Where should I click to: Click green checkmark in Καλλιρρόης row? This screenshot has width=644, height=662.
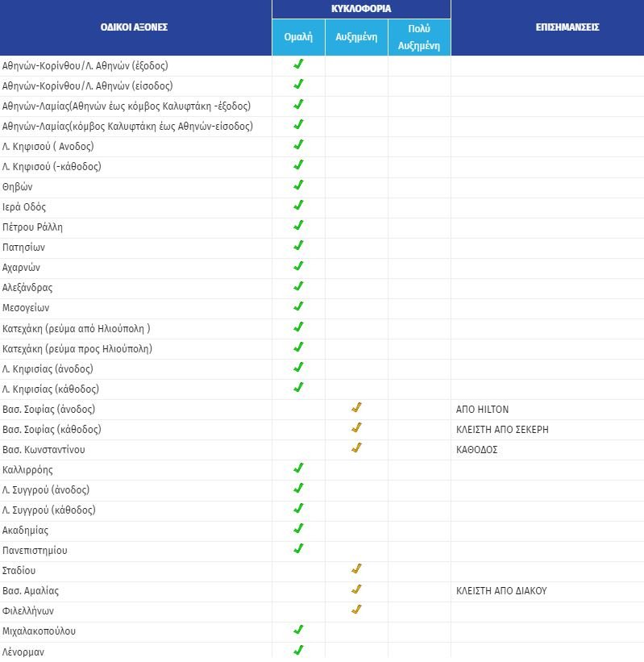(x=298, y=468)
